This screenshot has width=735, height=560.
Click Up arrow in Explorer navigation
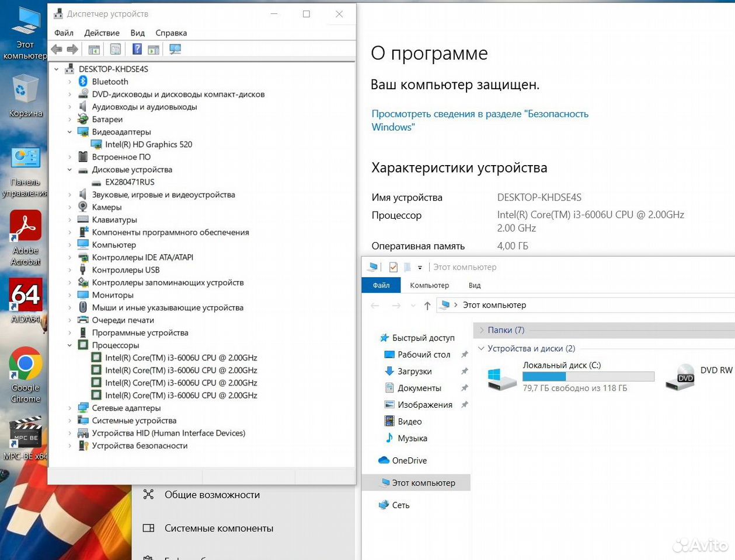click(427, 305)
